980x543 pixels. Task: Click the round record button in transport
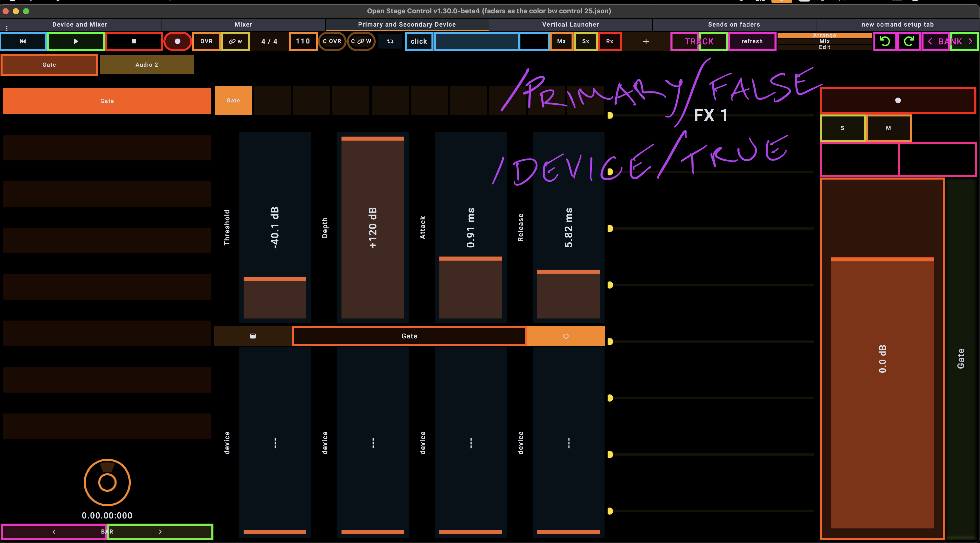click(x=177, y=41)
